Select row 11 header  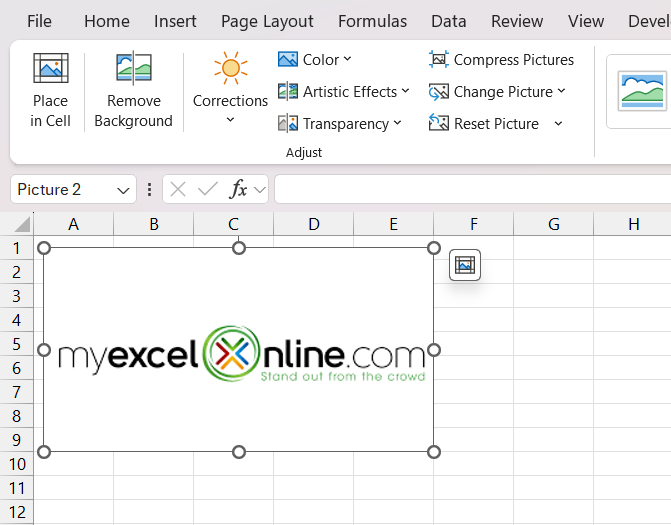17,488
